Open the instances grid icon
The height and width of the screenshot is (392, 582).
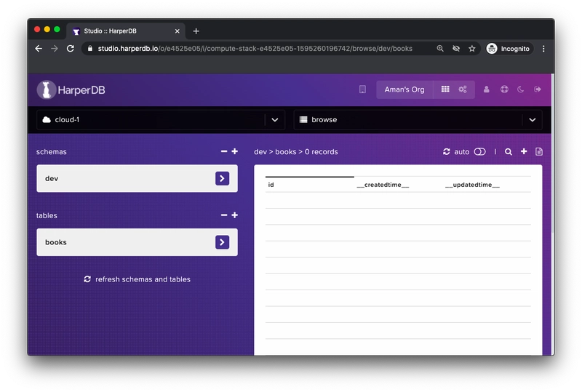445,89
